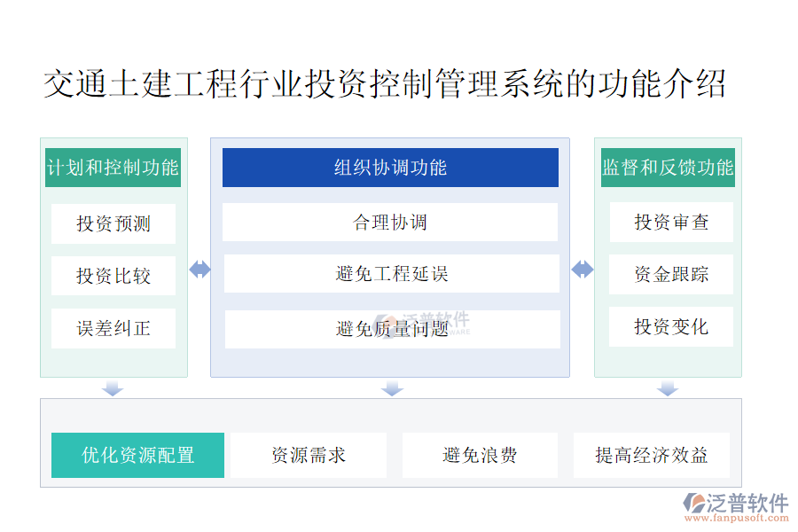
Task: Select the 计划和控制功能 header
Action: click(x=113, y=168)
